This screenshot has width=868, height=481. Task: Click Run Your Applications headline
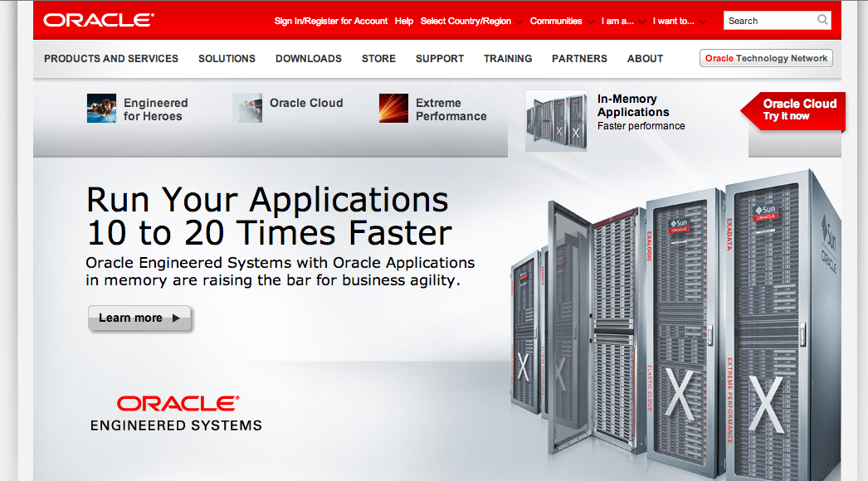pyautogui.click(x=269, y=216)
